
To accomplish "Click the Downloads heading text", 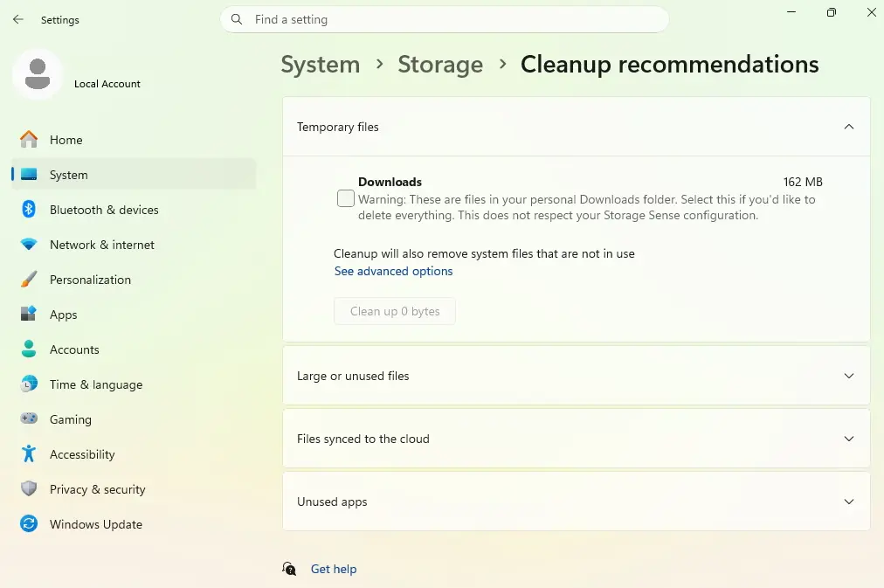I will 390,182.
